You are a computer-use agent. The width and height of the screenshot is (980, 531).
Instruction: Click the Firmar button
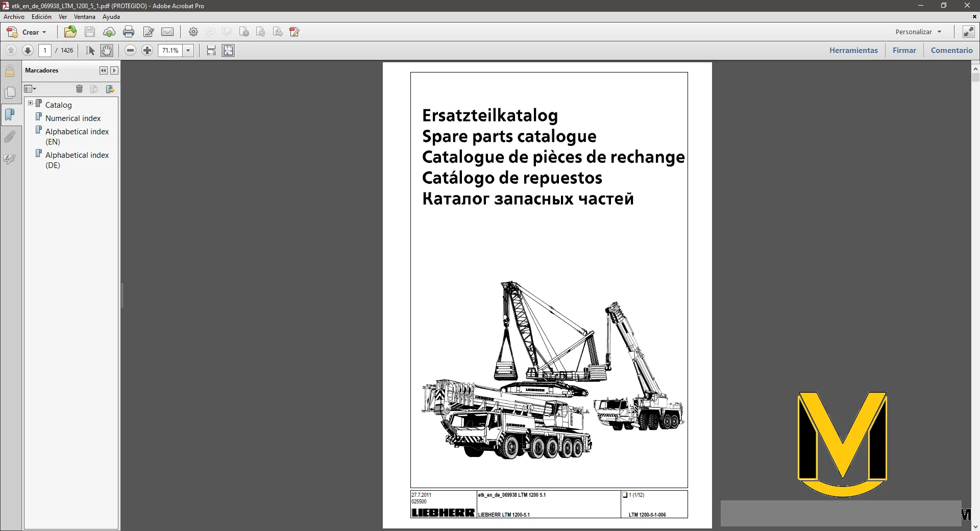click(x=904, y=50)
